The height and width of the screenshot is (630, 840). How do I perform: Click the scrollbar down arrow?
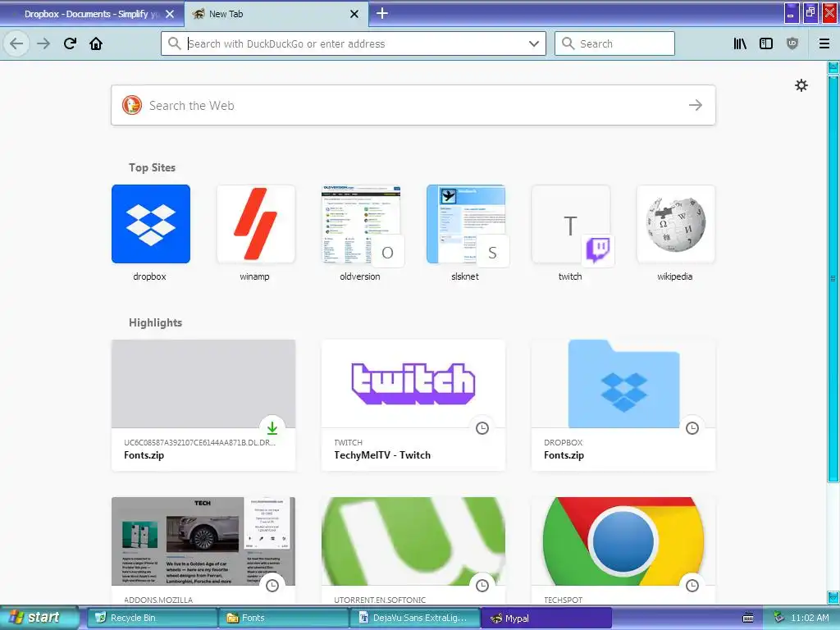[x=833, y=597]
